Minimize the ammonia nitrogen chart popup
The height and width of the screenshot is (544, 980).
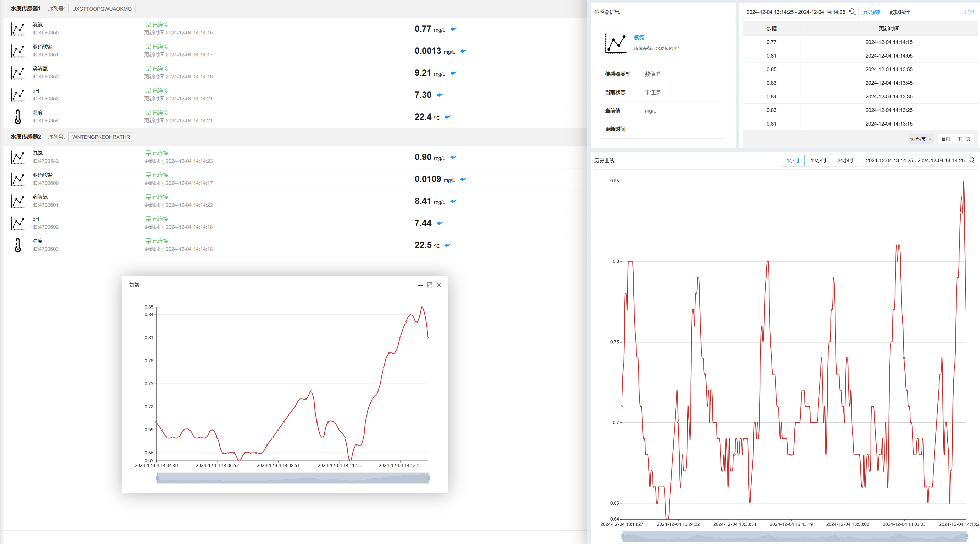tap(420, 285)
